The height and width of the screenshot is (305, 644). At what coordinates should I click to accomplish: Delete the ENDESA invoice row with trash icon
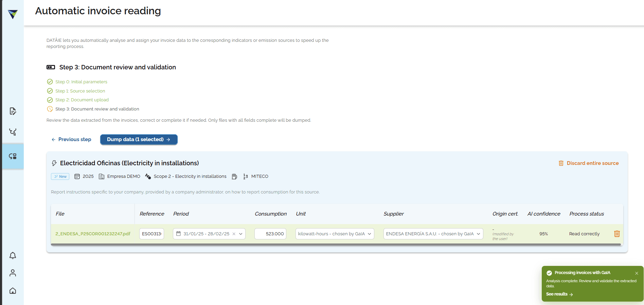coord(617,234)
